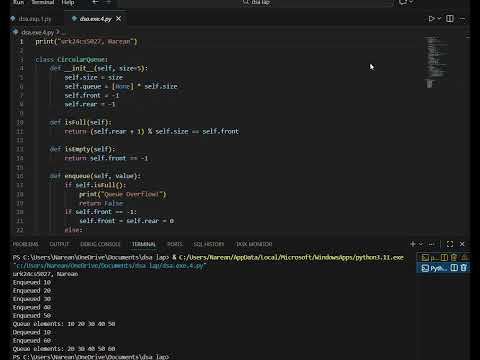Click dsa.exe.4.py in the breadcrumb
Screen dimensions: 480x360
click(x=37, y=32)
